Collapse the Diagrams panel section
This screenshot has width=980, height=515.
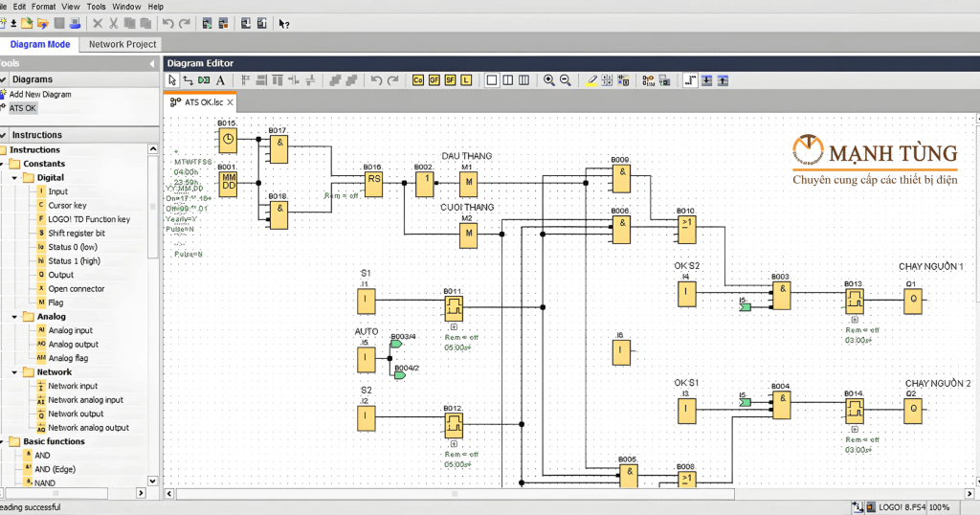click(x=5, y=79)
